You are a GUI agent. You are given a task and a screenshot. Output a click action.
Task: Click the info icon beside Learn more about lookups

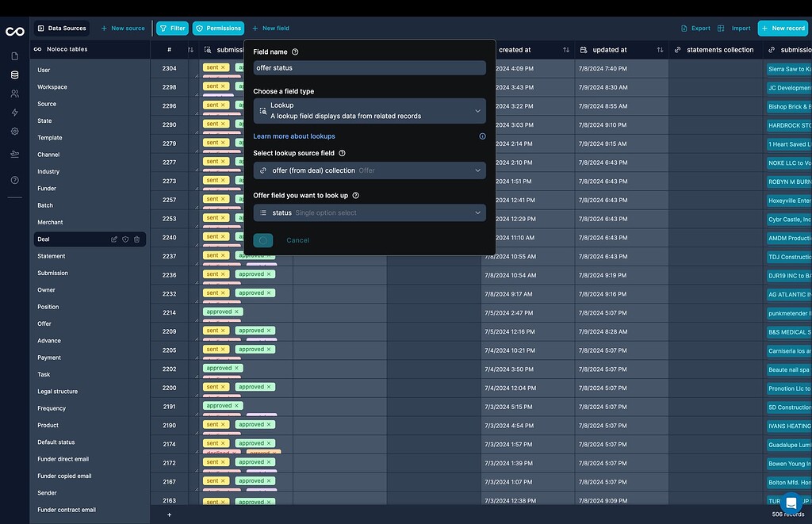click(x=482, y=136)
